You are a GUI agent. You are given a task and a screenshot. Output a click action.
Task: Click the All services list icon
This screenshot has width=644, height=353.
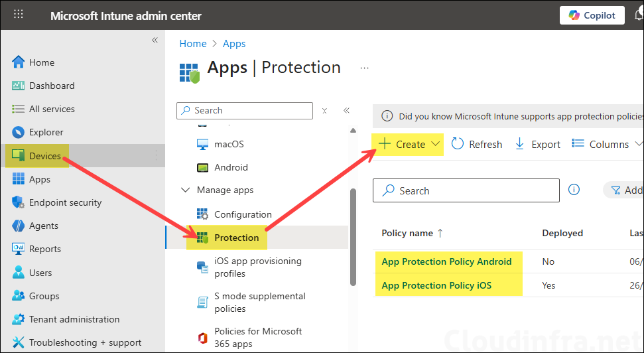tap(18, 109)
